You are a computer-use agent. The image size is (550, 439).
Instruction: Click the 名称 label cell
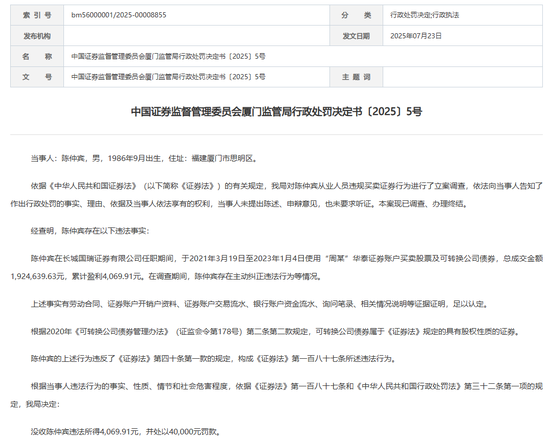[x=37, y=56]
